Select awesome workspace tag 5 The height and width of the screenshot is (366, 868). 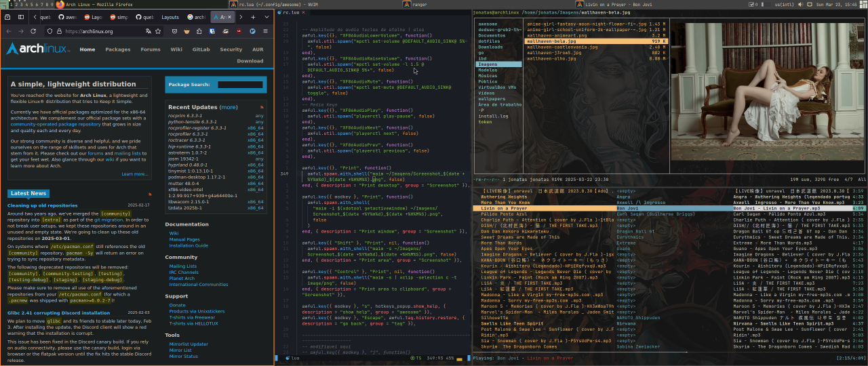click(32, 4)
